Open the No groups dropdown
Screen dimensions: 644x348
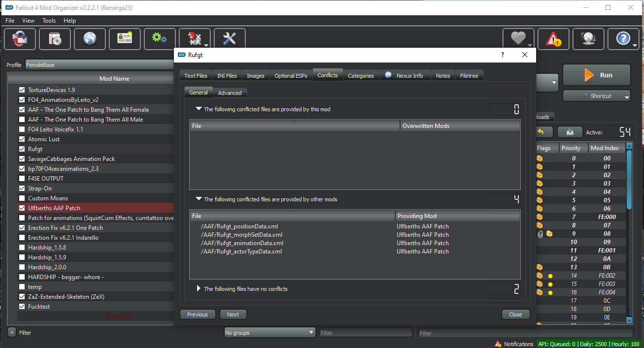pyautogui.click(x=270, y=333)
